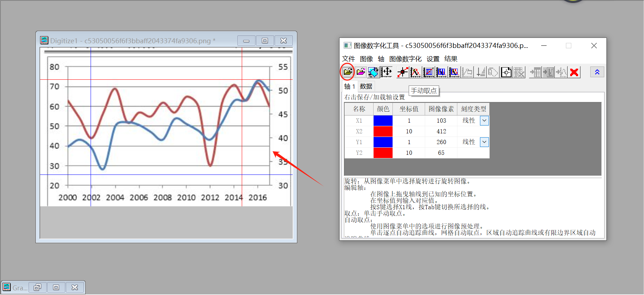This screenshot has width=644, height=295.
Task: Click the greyed tag-shaped toolbar icon
Action: coord(493,72)
